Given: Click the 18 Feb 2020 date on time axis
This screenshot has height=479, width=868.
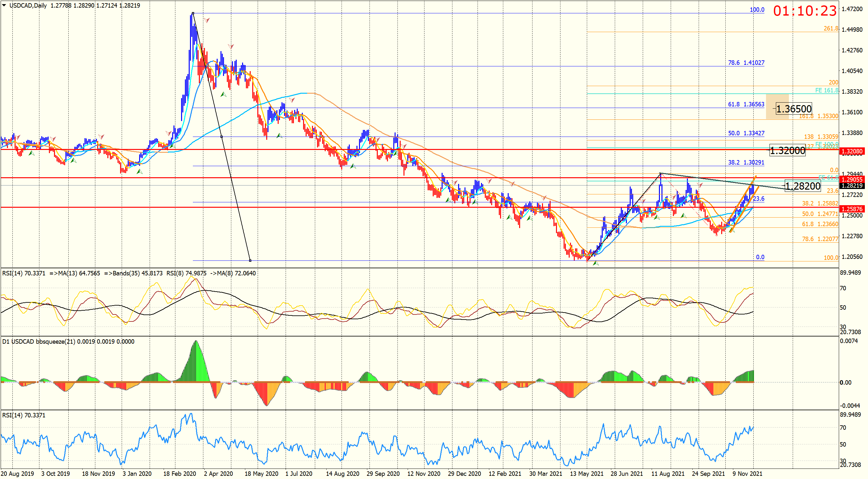Looking at the screenshot, I should tap(179, 474).
